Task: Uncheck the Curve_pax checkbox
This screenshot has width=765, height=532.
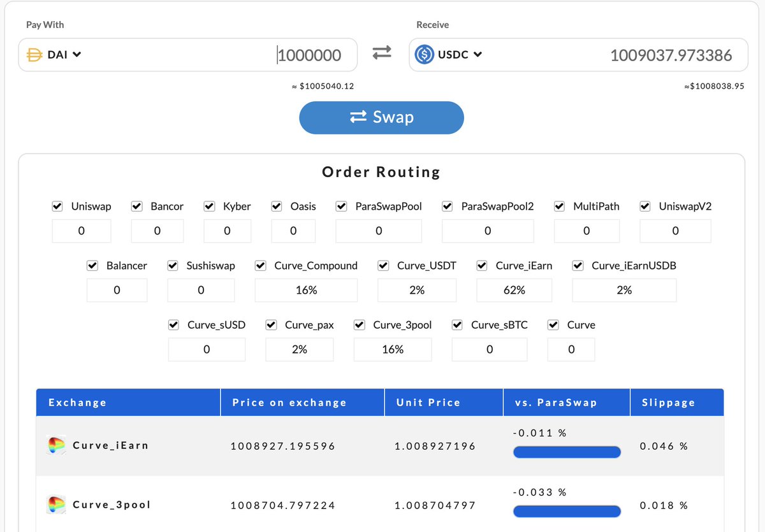Action: click(x=271, y=325)
